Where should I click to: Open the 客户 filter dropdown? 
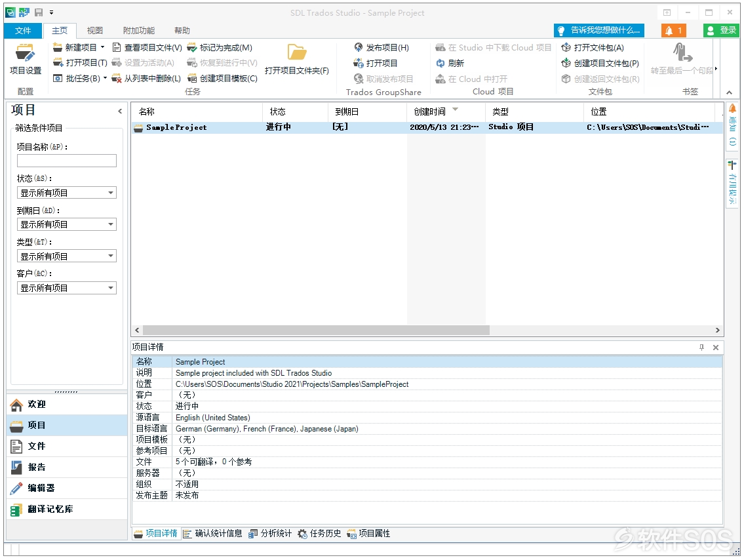(66, 288)
